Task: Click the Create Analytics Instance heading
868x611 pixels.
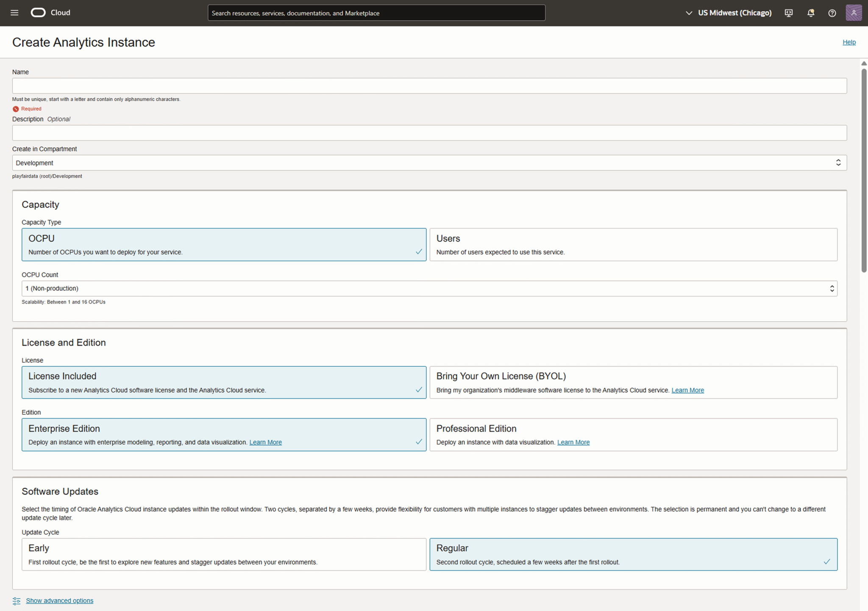Action: pos(83,42)
